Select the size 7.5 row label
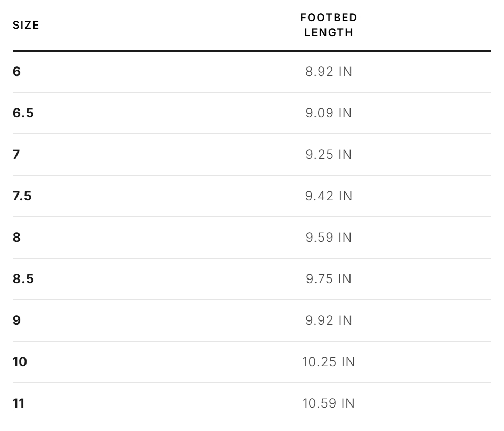Image resolution: width=504 pixels, height=431 pixels. coord(22,196)
